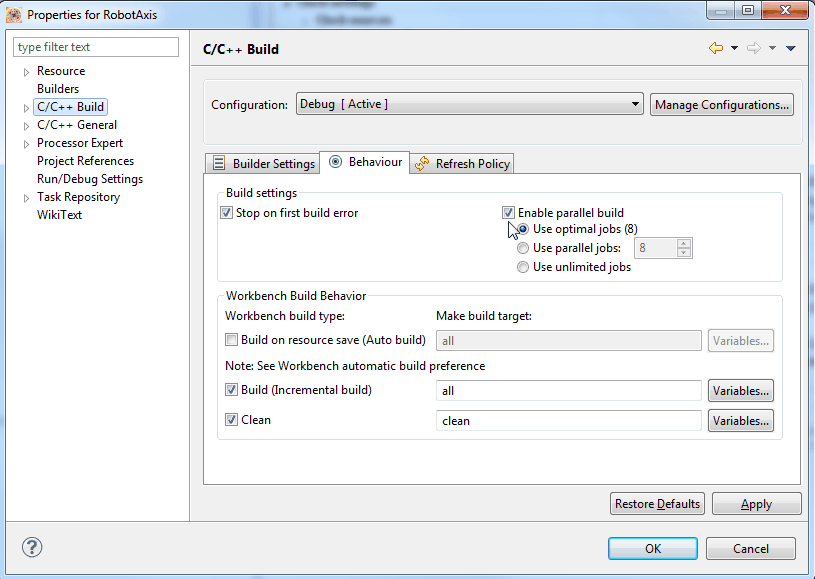Screen dimensions: 815x579
Task: Toggle Stop on first build error
Action: point(226,213)
